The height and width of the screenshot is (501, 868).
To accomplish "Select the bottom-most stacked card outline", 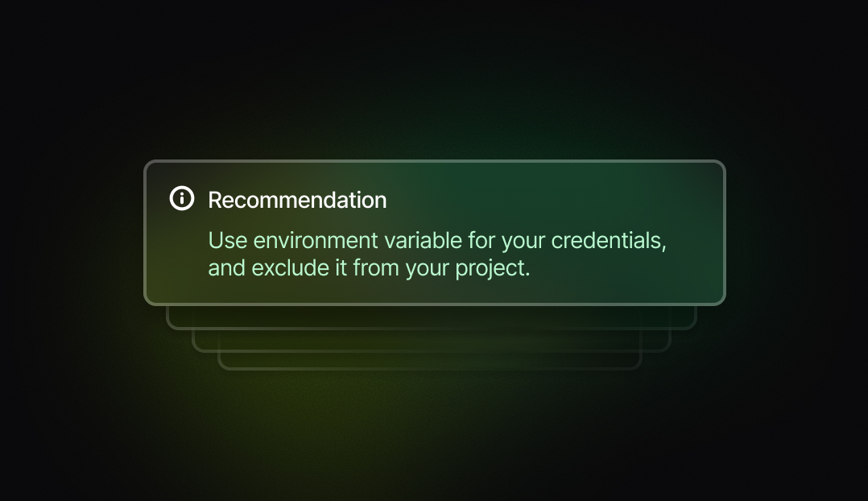I will point(430,360).
